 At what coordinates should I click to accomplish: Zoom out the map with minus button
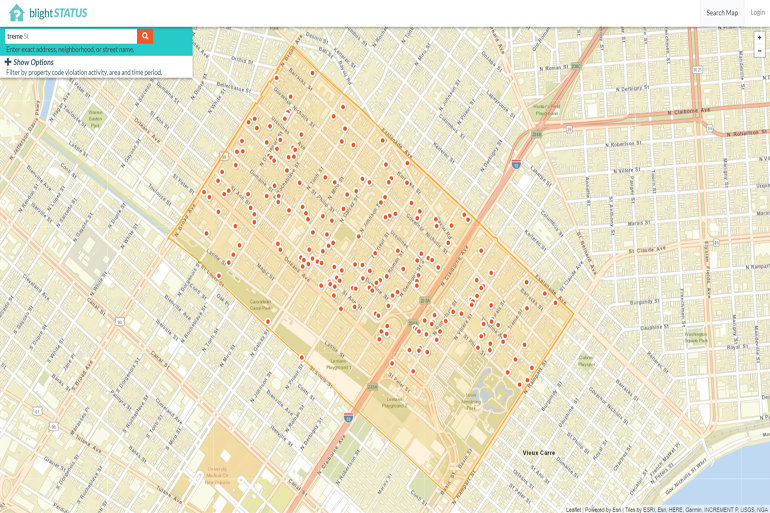coord(759,50)
